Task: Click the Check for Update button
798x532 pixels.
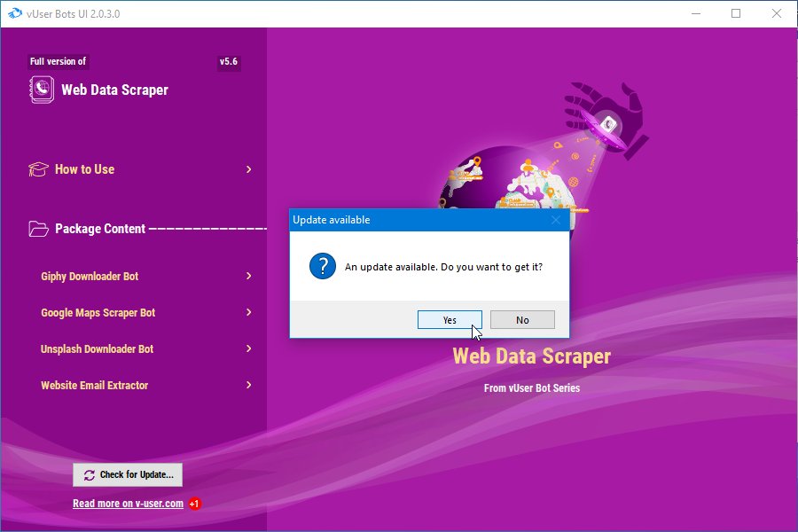Action: [128, 474]
